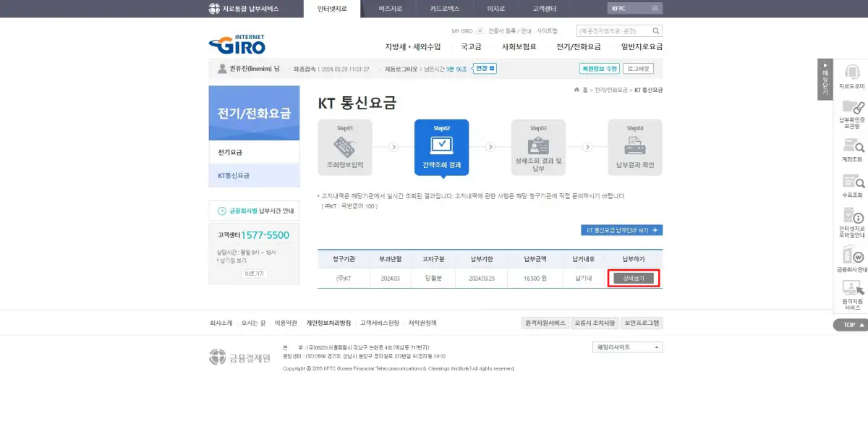Screen dimensions: 868x432
Task: Click the search magnifier icon
Action: coord(656,31)
